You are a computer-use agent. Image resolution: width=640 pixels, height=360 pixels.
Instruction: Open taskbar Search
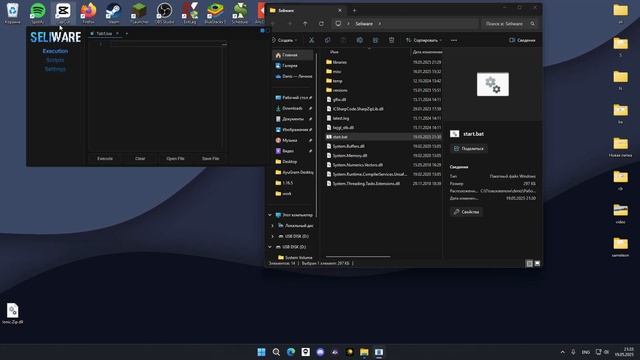(276, 352)
